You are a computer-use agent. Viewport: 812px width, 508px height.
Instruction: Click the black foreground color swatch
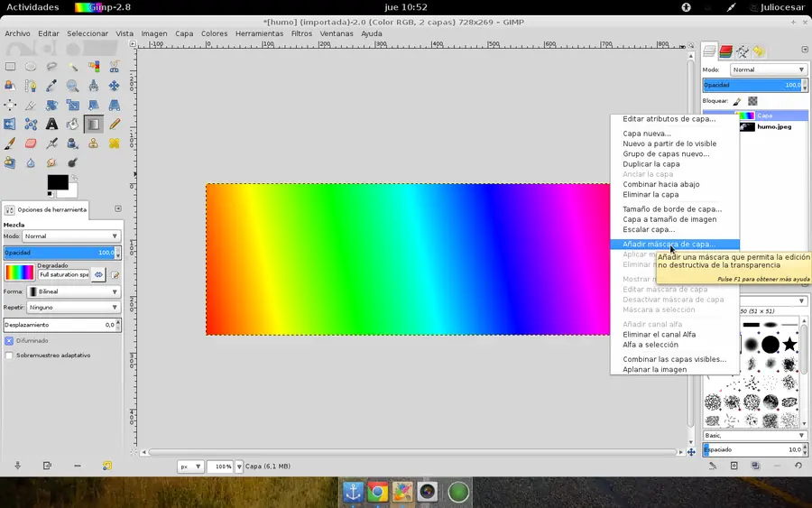click(x=57, y=182)
